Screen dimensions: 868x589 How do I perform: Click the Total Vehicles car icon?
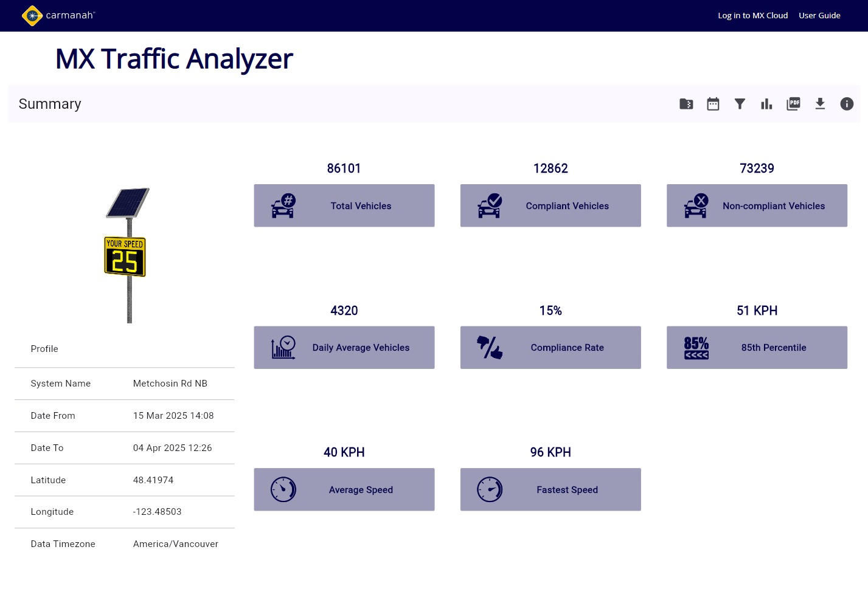pos(283,206)
